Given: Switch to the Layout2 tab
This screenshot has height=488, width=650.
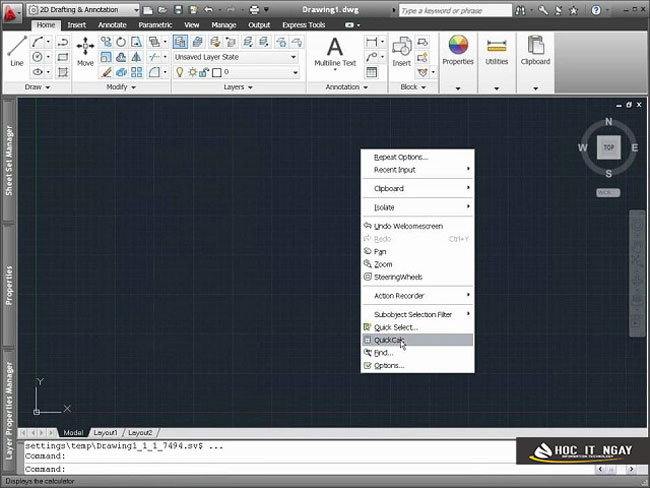Looking at the screenshot, I should (140, 432).
